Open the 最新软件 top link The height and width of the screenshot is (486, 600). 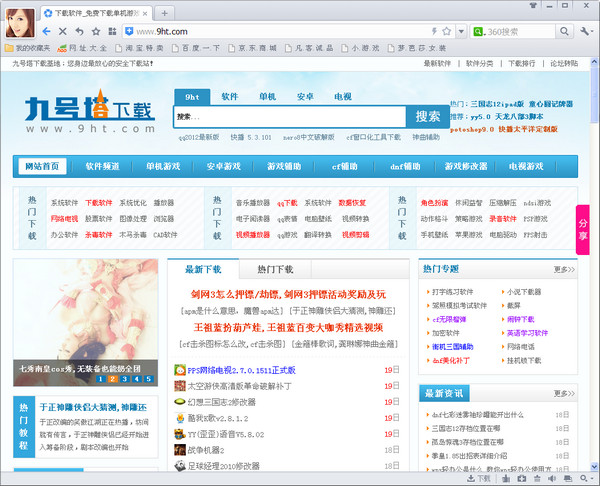pyautogui.click(x=437, y=64)
